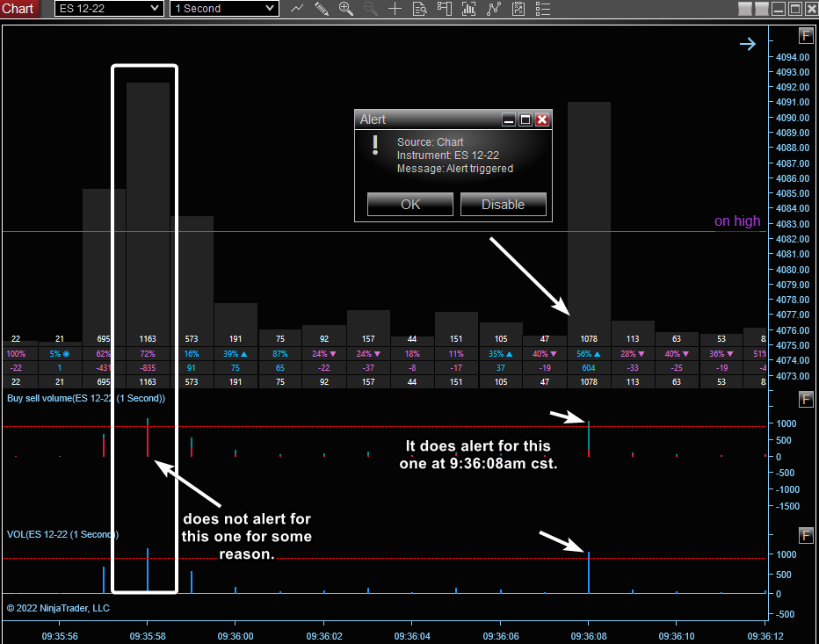819x644 pixels.
Task: Click the F button on price panel
Action: [x=806, y=36]
